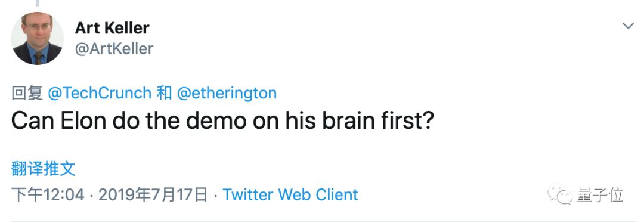The width and height of the screenshot is (644, 223).
Task: Open the @TechCrunch mention link
Action: pyautogui.click(x=100, y=93)
